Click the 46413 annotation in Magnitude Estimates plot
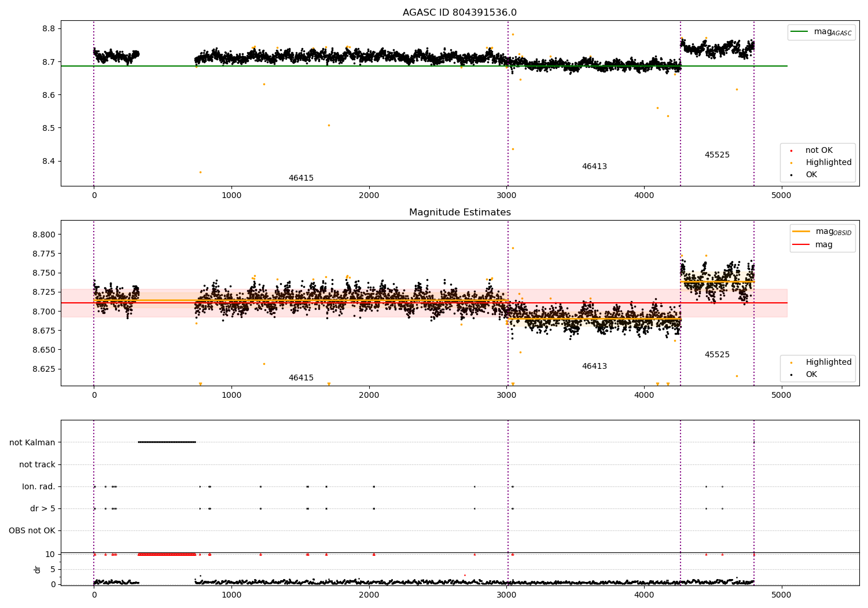 (x=594, y=367)
